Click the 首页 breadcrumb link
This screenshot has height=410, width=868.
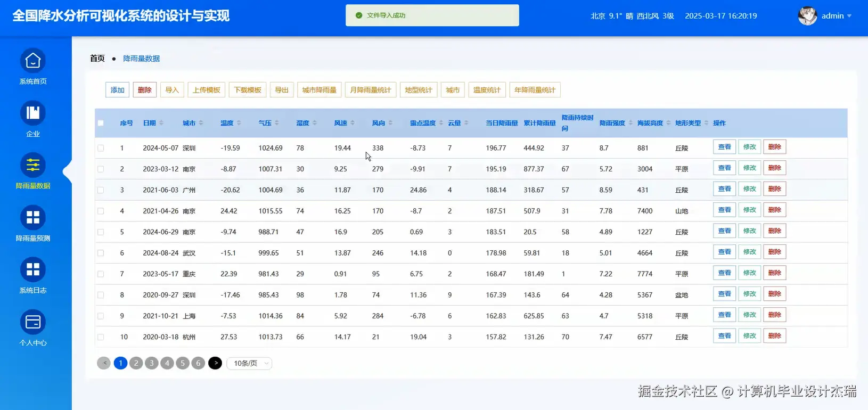point(97,59)
